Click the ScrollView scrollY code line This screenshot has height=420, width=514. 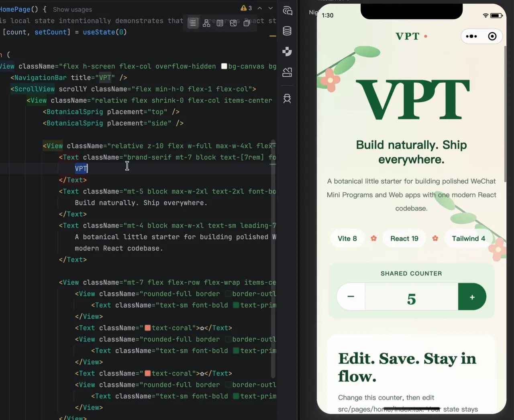pos(133,89)
